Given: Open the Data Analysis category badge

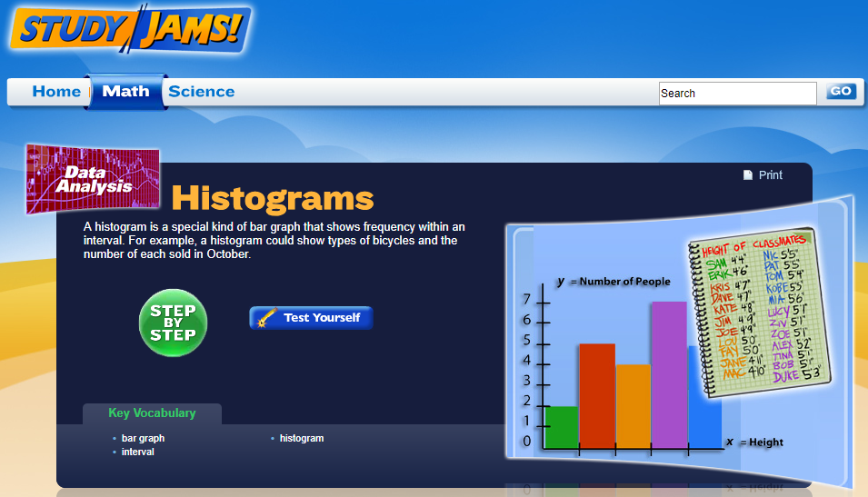Looking at the screenshot, I should tap(93, 179).
